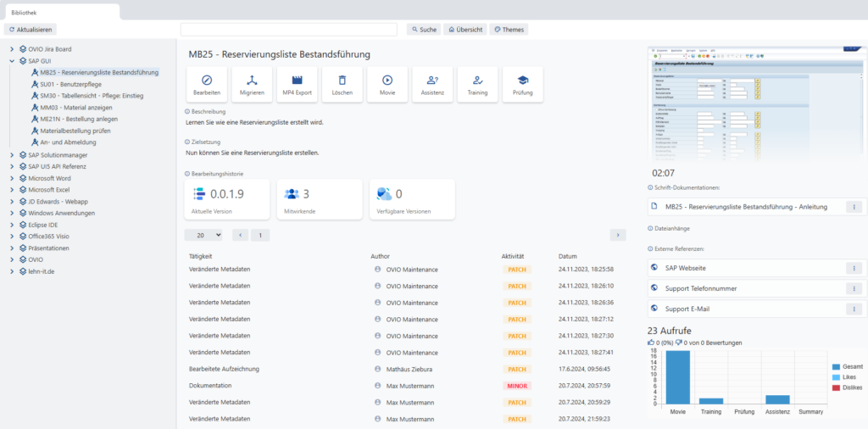Viewport: 868px width, 429px height.
Task: Expand SAP Solutionmanager node
Action: pos(12,155)
